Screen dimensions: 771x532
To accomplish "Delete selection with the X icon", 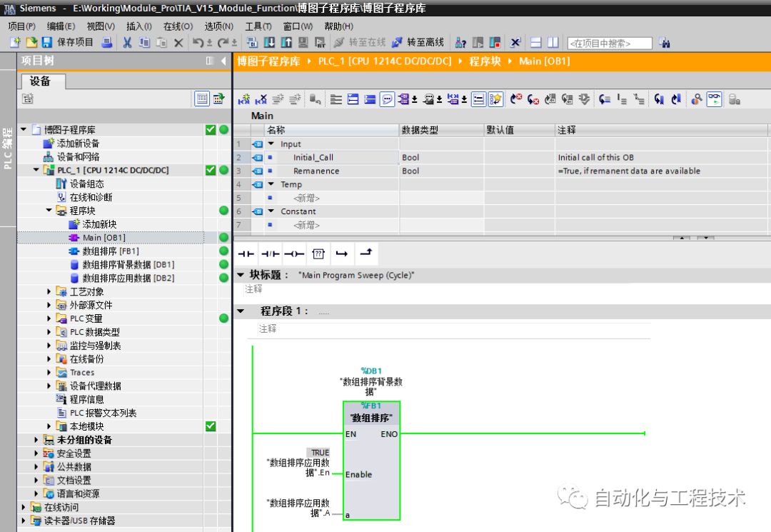I will tap(178, 43).
